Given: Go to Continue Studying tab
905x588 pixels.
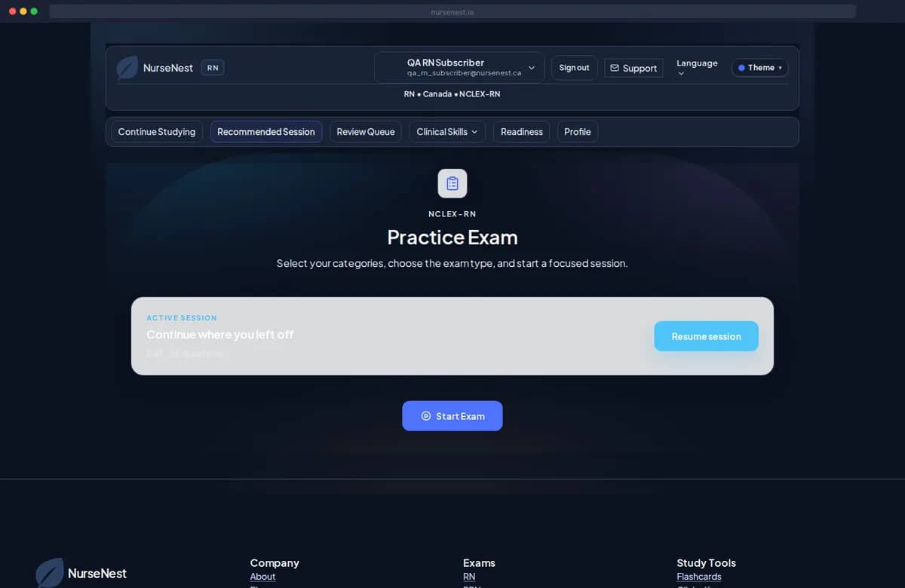Looking at the screenshot, I should (157, 132).
